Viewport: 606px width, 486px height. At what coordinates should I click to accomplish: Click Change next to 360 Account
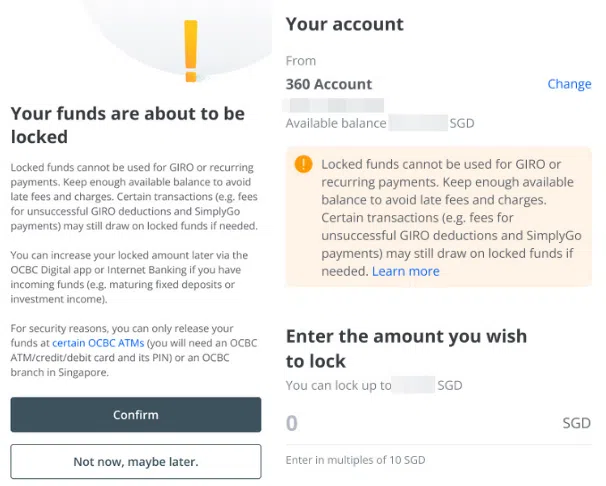point(569,84)
